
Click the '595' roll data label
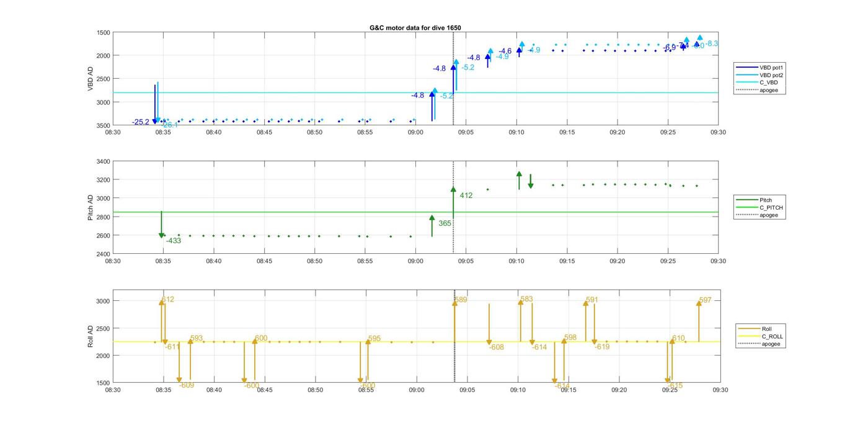point(374,339)
